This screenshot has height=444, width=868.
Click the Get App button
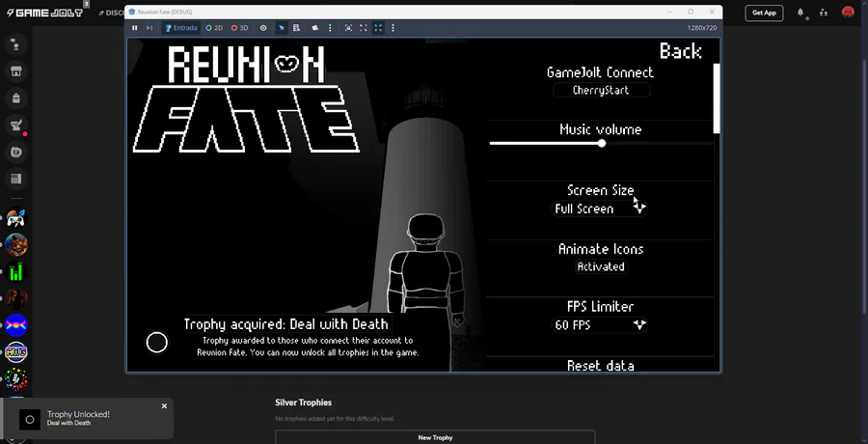[x=764, y=13]
